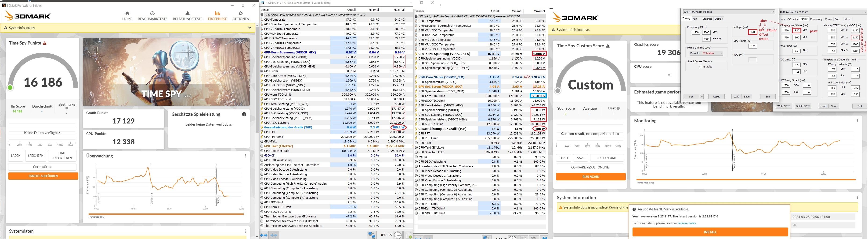
Task: Click the COMPARE RESULT ONLINE button
Action: [x=590, y=168]
